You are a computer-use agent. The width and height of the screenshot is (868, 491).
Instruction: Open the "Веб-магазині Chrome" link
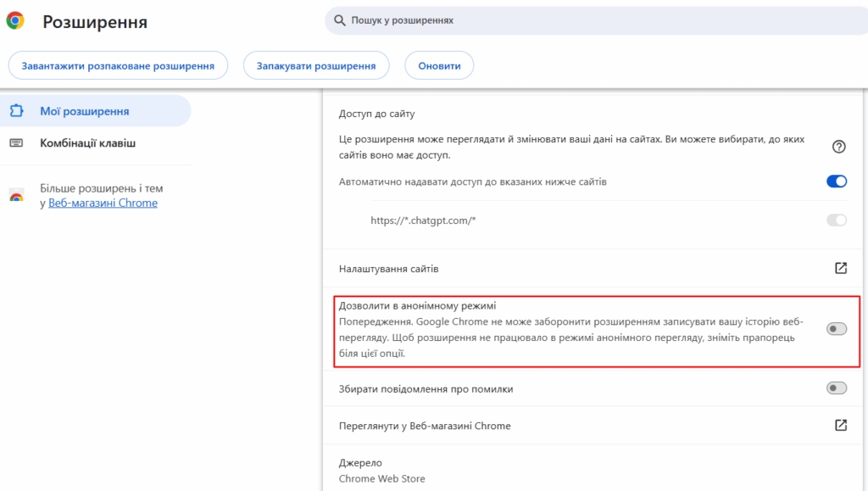click(x=103, y=203)
